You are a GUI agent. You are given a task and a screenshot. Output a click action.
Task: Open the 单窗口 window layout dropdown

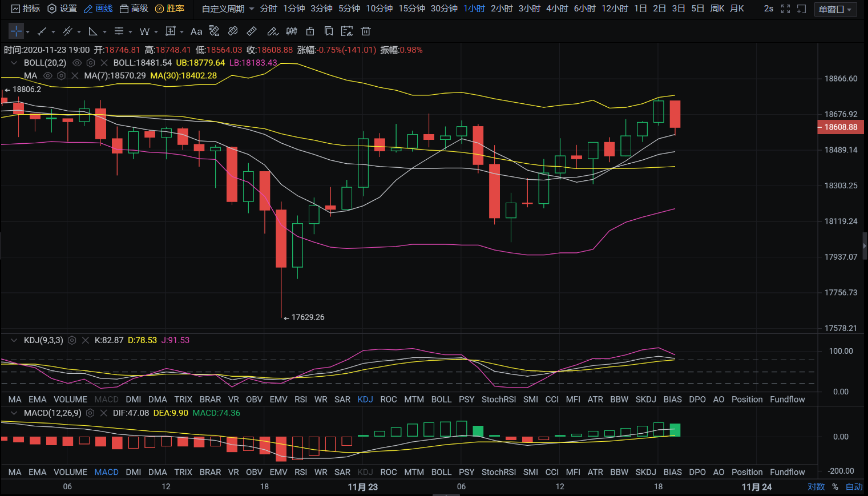pos(835,9)
